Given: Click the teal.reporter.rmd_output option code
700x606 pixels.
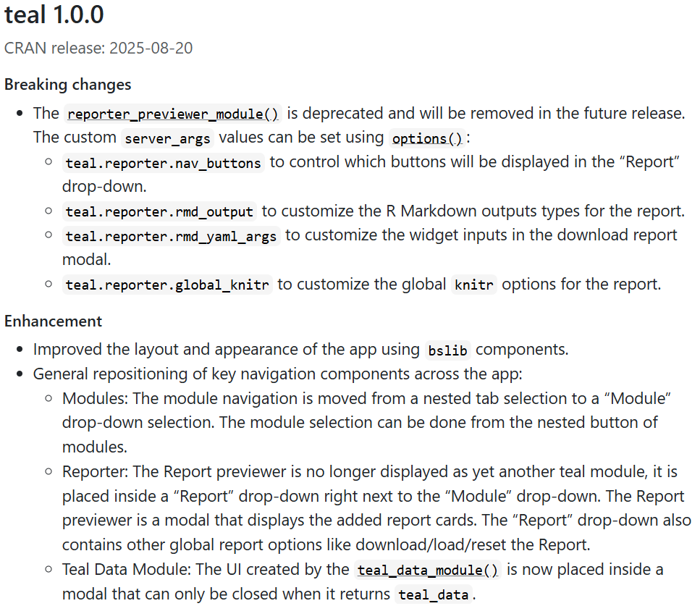Looking at the screenshot, I should [159, 211].
